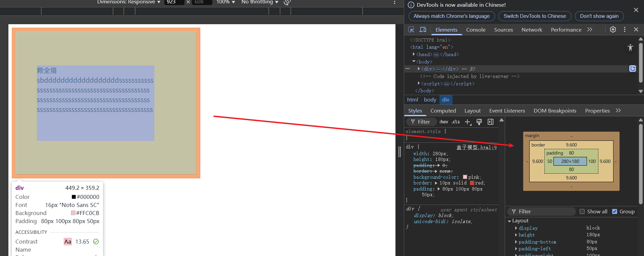Close the DevTools language notification bar

pyautogui.click(x=636, y=10)
